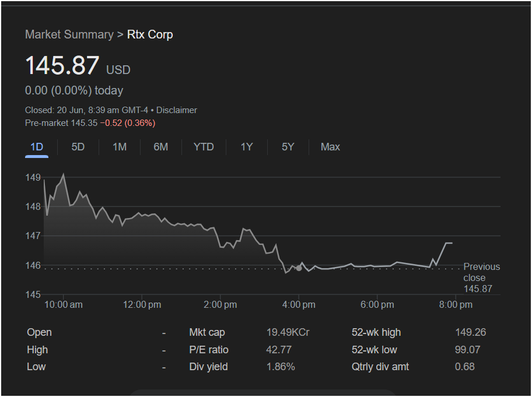Click the 146 price axis label

[33, 265]
